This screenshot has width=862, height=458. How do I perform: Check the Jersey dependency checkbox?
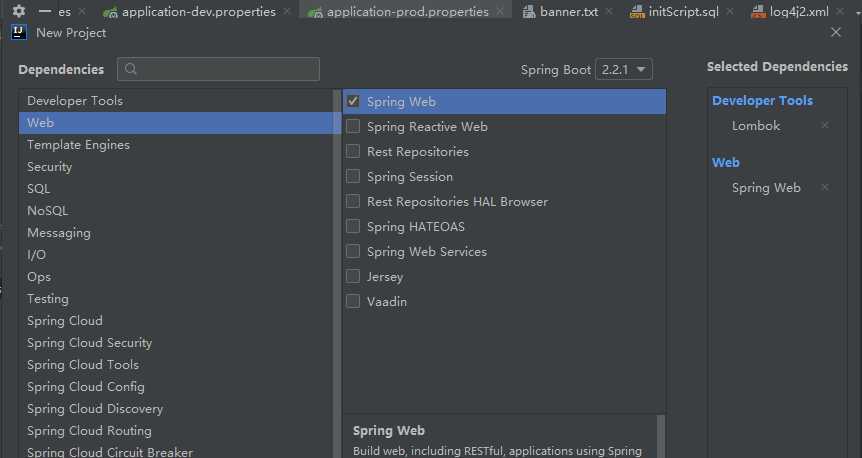tap(353, 277)
